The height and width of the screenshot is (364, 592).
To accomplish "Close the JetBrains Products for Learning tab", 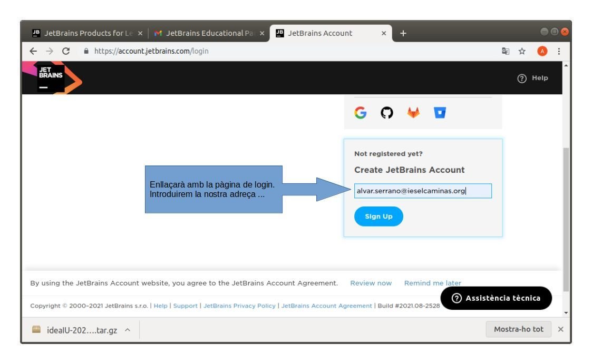I will click(x=140, y=33).
